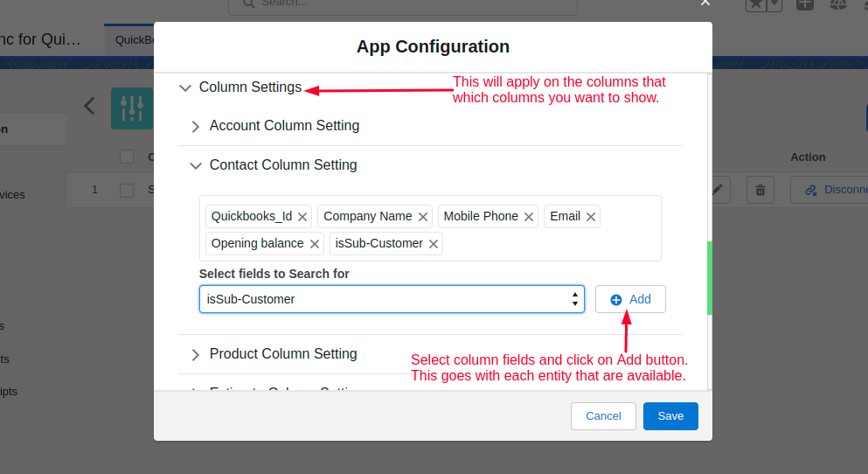The image size is (868, 474).
Task: Click the pencil edit icon in row
Action: (718, 190)
